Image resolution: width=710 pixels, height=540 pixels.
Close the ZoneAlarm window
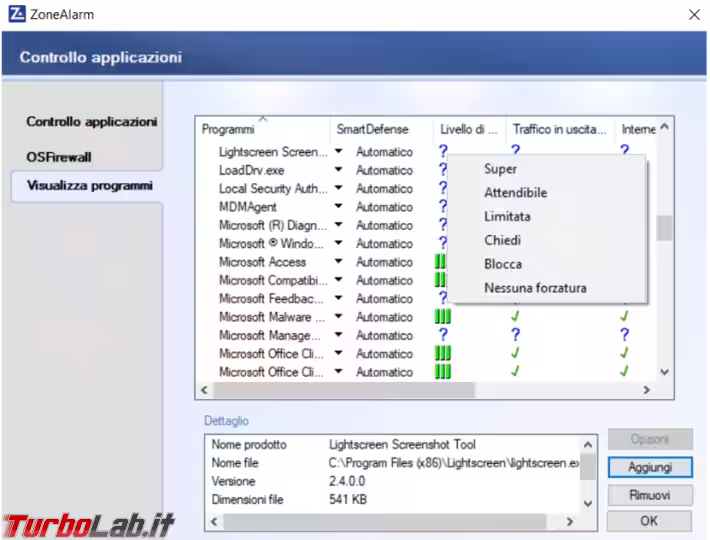pyautogui.click(x=694, y=14)
